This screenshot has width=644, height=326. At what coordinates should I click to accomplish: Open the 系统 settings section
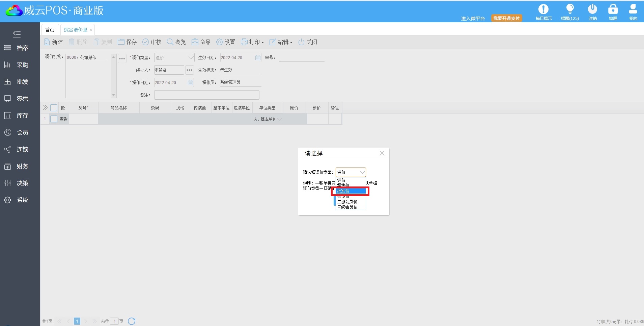(x=20, y=200)
